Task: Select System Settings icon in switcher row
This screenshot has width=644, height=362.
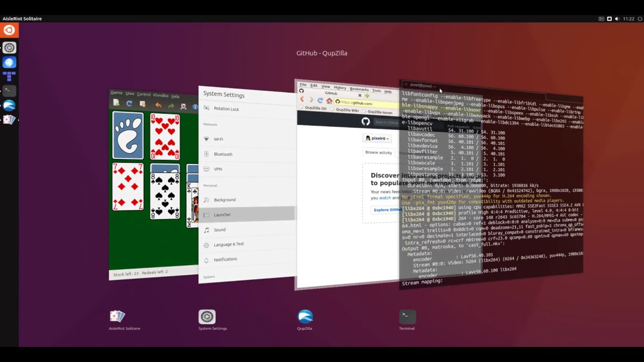Action: (x=207, y=316)
